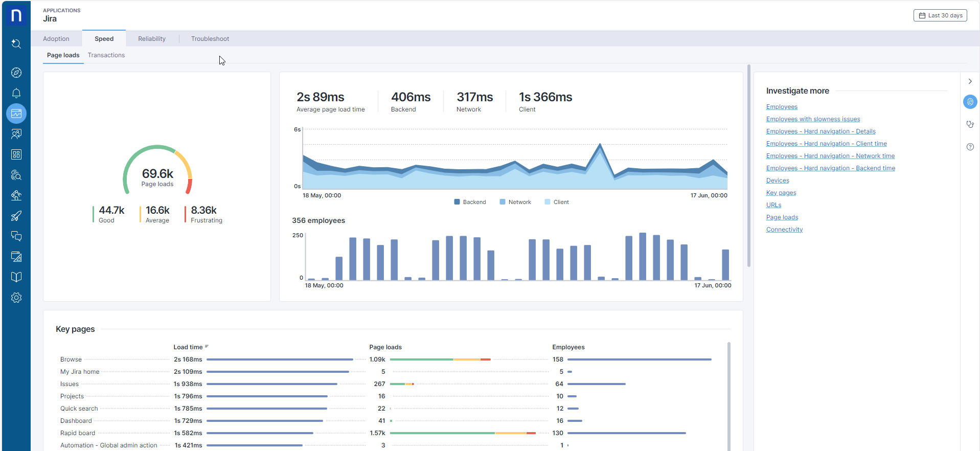
Task: Click the stethoscope icon in right panel
Action: click(970, 124)
